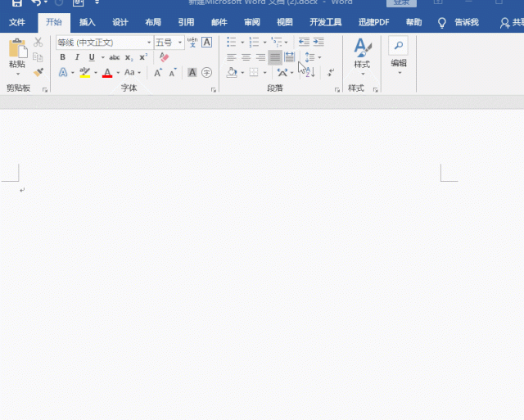
Task: Open Paragraph dialog launcher
Action: pyautogui.click(x=337, y=89)
